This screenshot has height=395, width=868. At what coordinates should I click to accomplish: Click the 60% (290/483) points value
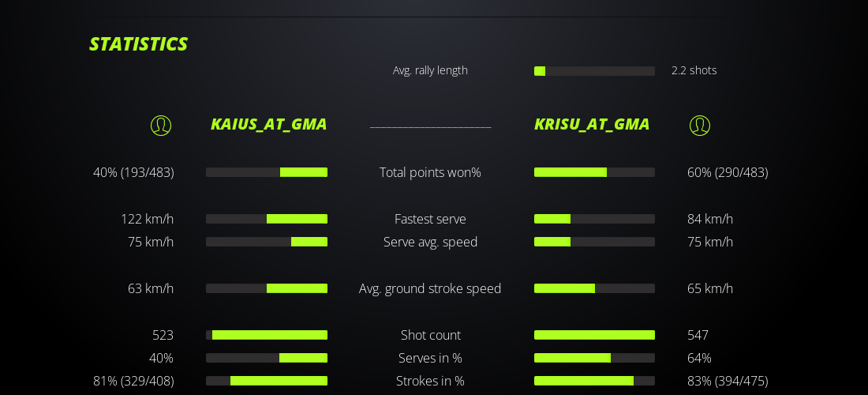(x=727, y=172)
